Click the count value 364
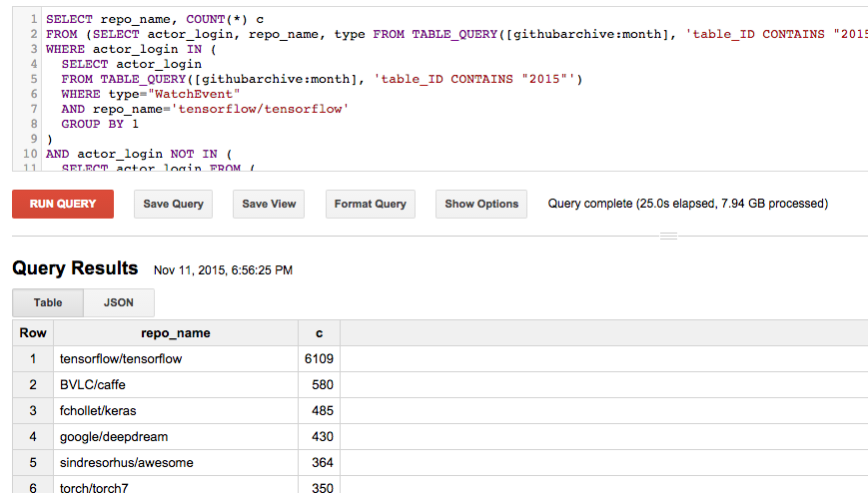The width and height of the screenshot is (868, 493). tap(323, 463)
